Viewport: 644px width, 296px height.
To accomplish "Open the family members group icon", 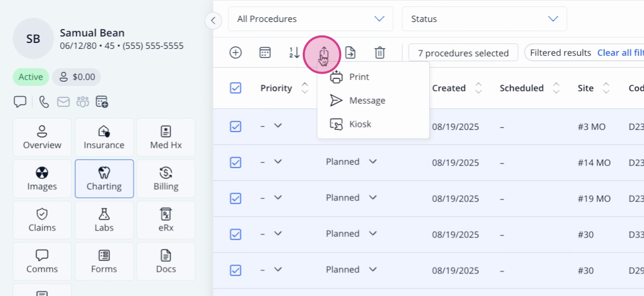I will 83,102.
